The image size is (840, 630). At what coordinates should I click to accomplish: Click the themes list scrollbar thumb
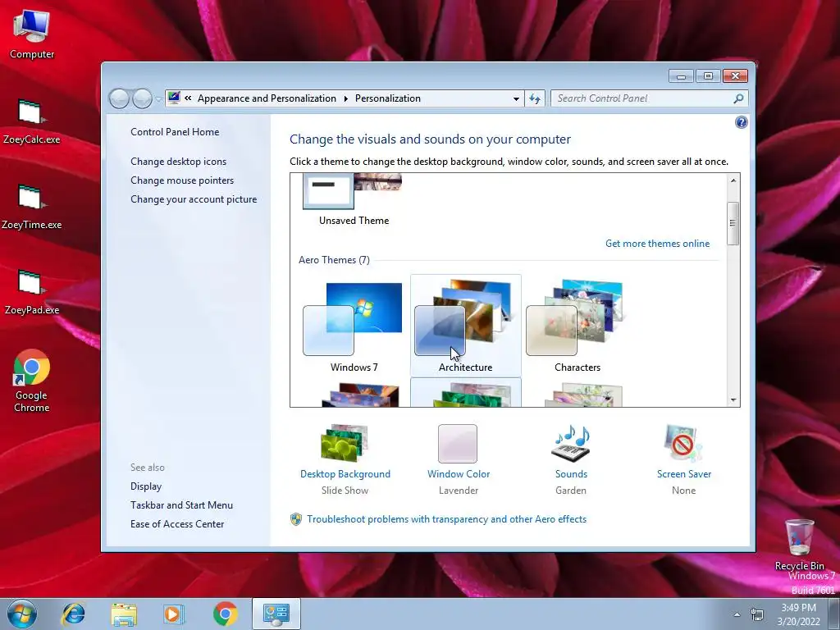(x=733, y=223)
